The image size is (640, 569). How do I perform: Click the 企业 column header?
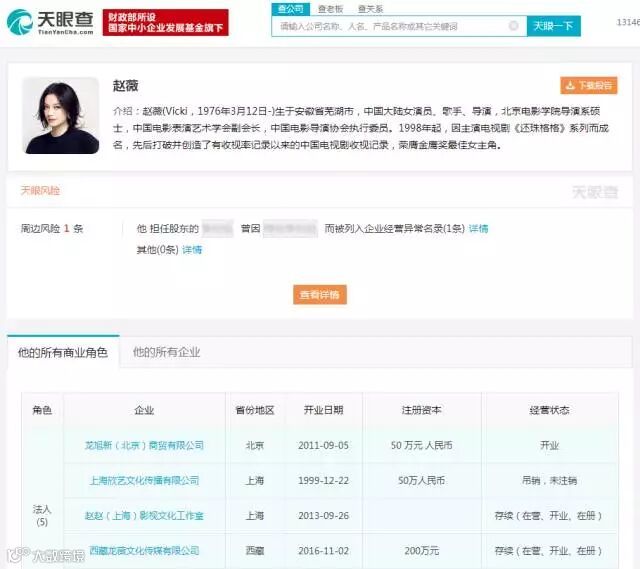[144, 410]
